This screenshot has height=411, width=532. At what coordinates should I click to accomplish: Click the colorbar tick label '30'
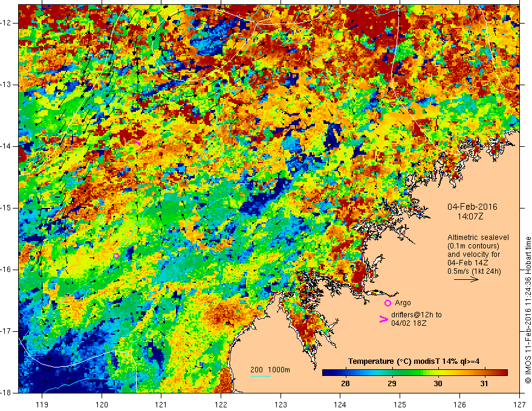[x=438, y=384]
